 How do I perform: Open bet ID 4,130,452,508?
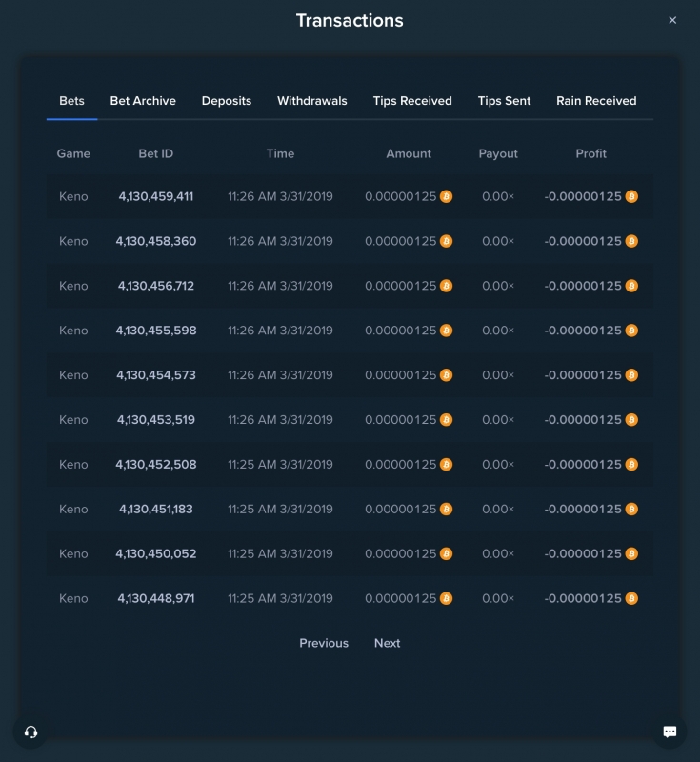click(x=156, y=465)
